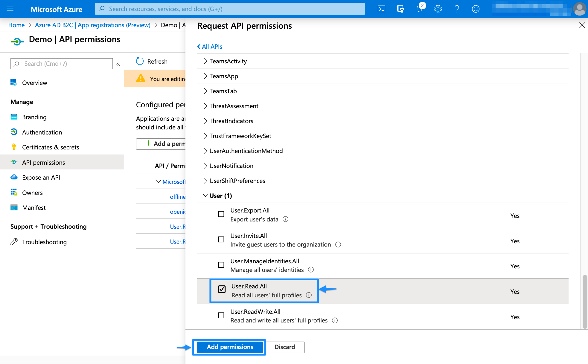Open portal settings gear
588x364 pixels.
point(438,9)
